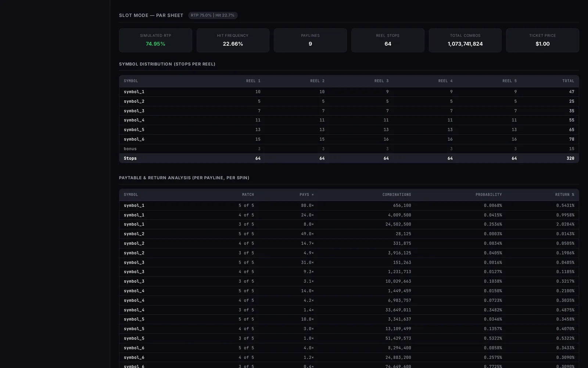Click probability value 0.0068%
This screenshot has width=588, height=368.
coord(493,205)
